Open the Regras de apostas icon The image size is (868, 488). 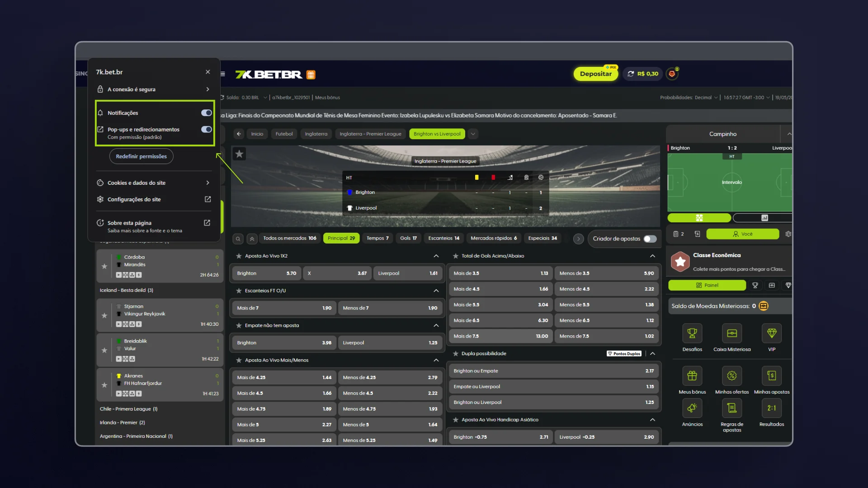732,408
